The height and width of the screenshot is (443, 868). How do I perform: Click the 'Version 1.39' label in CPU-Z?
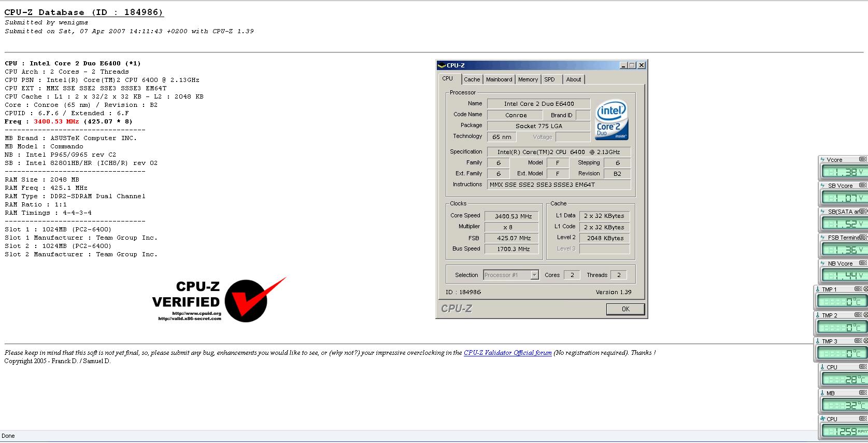coord(614,292)
